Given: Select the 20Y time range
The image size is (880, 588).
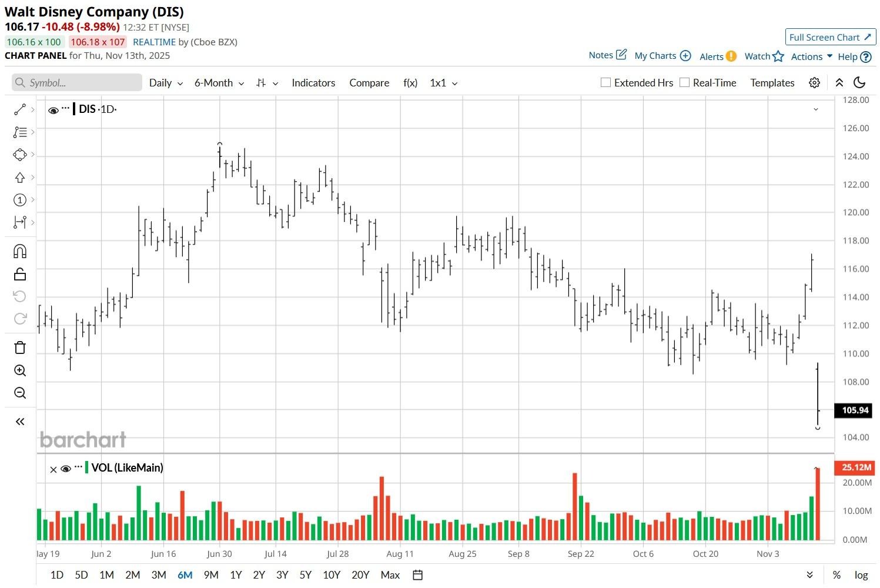Looking at the screenshot, I should click(360, 575).
